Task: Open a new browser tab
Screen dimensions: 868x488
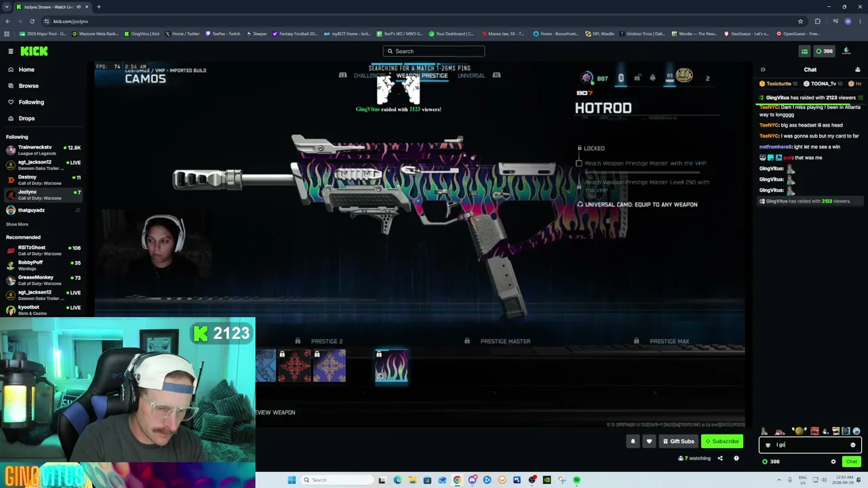Action: coord(98,7)
